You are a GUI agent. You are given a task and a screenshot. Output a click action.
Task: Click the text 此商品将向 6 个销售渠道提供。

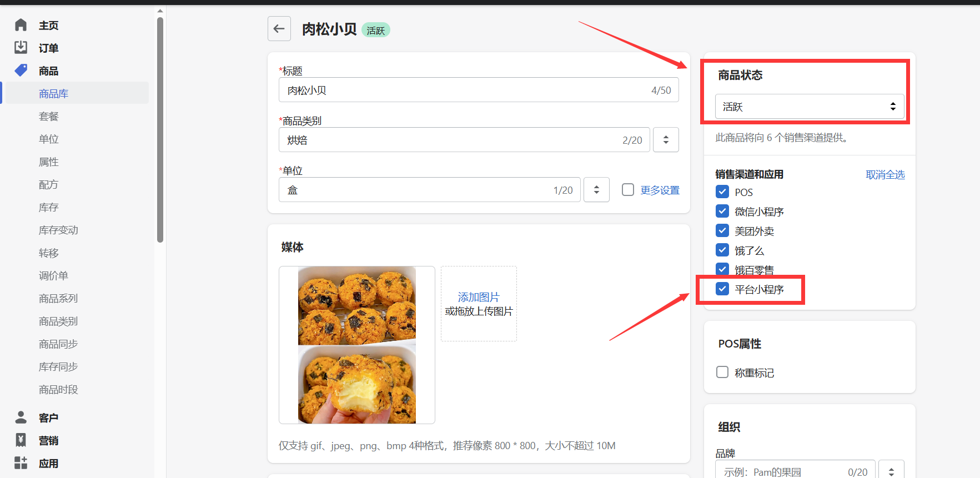pos(783,138)
